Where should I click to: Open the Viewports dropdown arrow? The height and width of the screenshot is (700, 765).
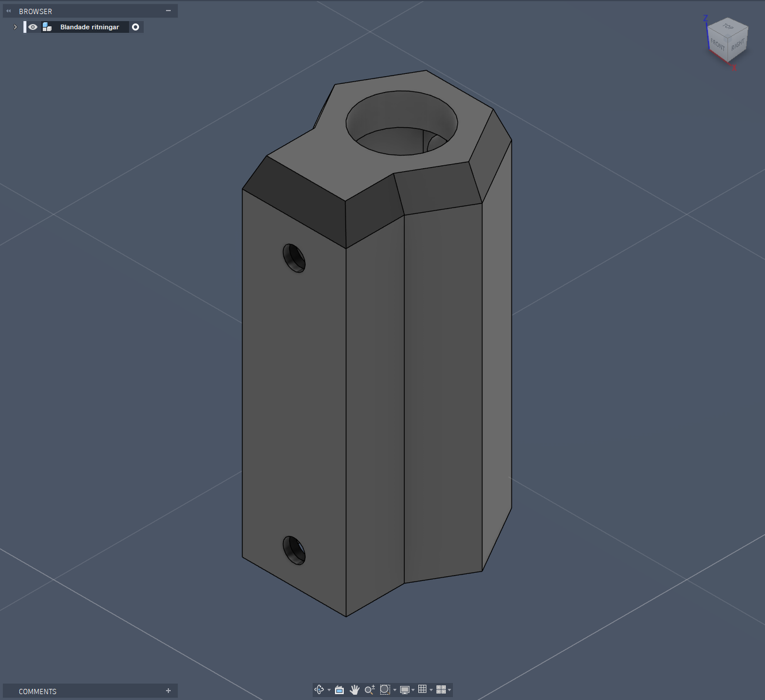449,690
